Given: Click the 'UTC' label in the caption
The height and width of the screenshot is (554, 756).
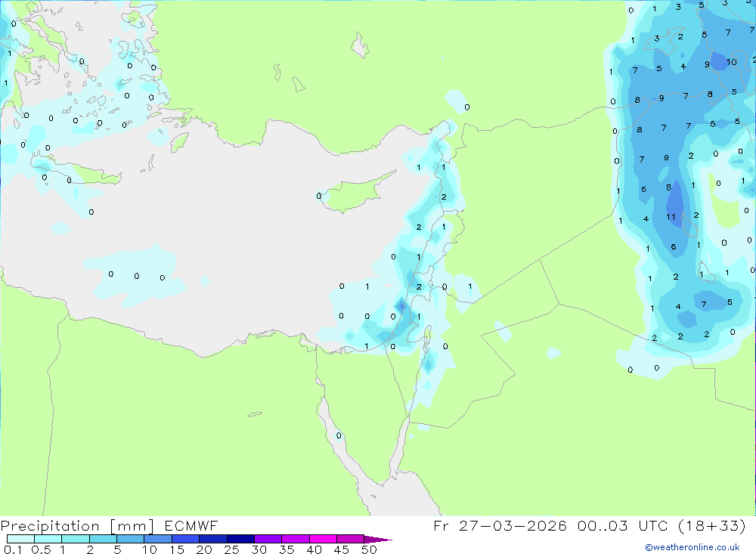Looking at the screenshot, I should tap(653, 525).
